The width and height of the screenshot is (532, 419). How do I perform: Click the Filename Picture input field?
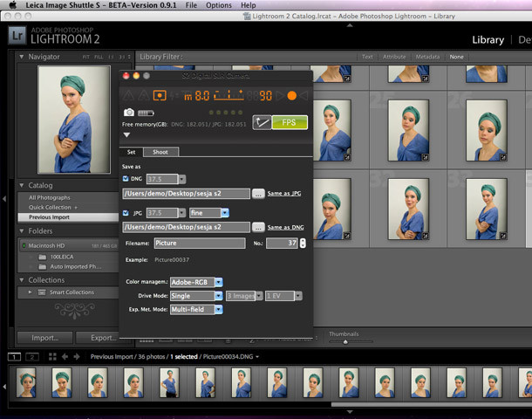click(200, 244)
